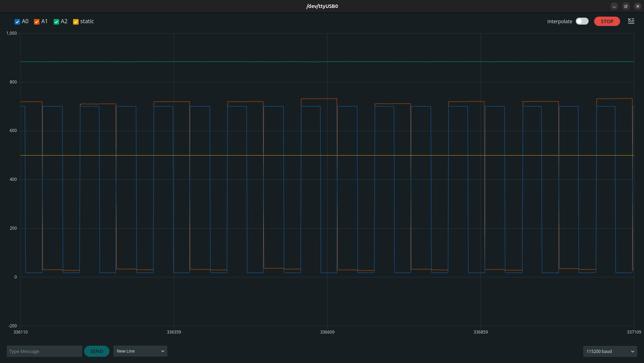Uncheck the A0 series checkbox
The height and width of the screenshot is (363, 644).
[x=17, y=22]
